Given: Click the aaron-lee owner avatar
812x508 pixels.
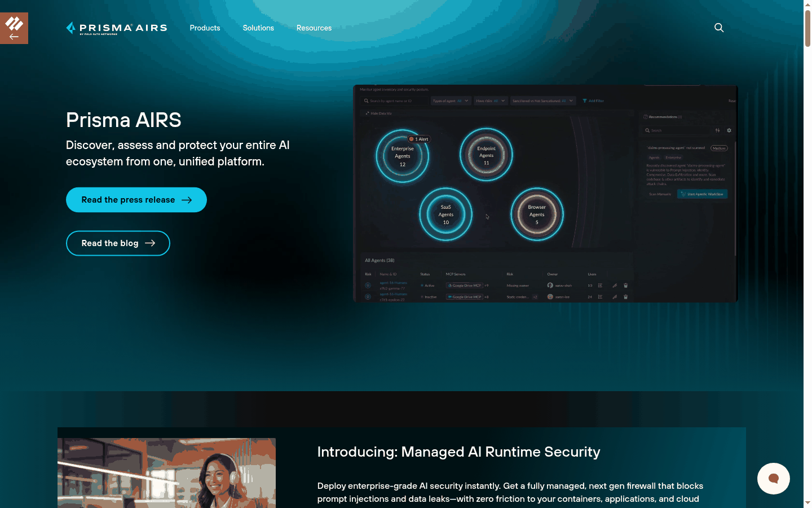Looking at the screenshot, I should [x=550, y=297].
